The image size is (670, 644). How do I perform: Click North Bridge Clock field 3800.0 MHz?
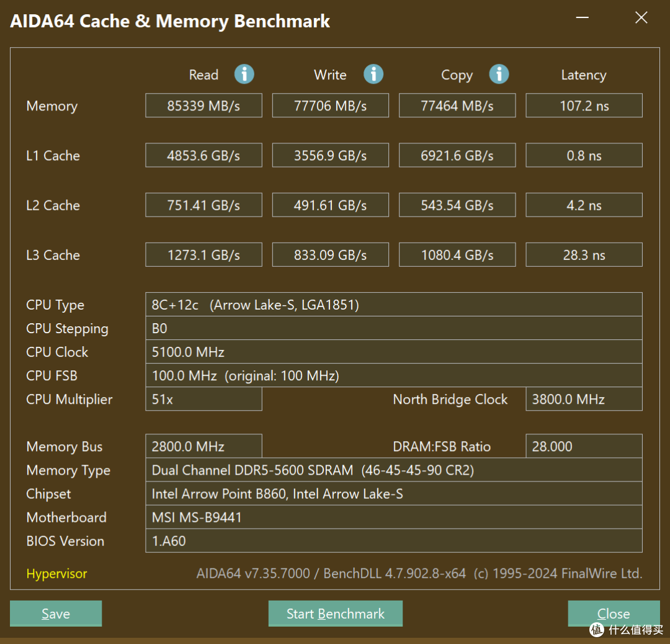click(x=584, y=399)
